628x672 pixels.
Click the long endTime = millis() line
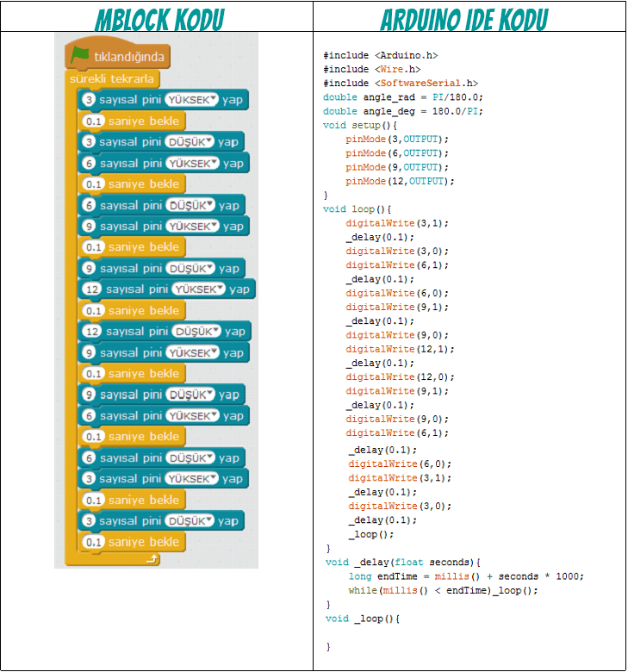(x=466, y=576)
